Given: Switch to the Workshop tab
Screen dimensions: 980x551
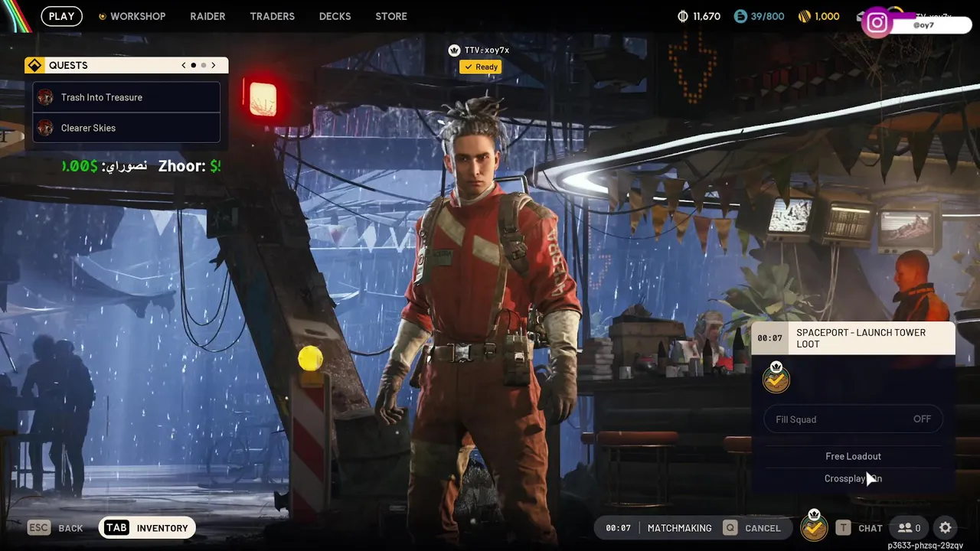Looking at the screenshot, I should pos(138,16).
